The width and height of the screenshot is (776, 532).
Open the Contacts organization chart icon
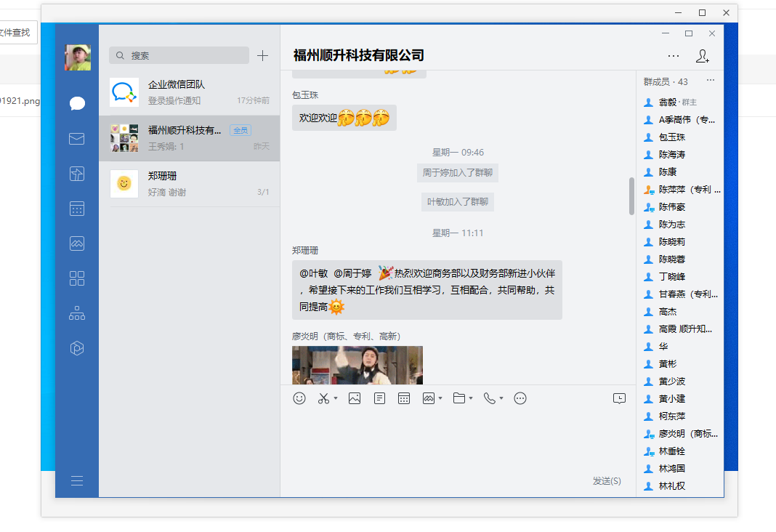[x=77, y=313]
